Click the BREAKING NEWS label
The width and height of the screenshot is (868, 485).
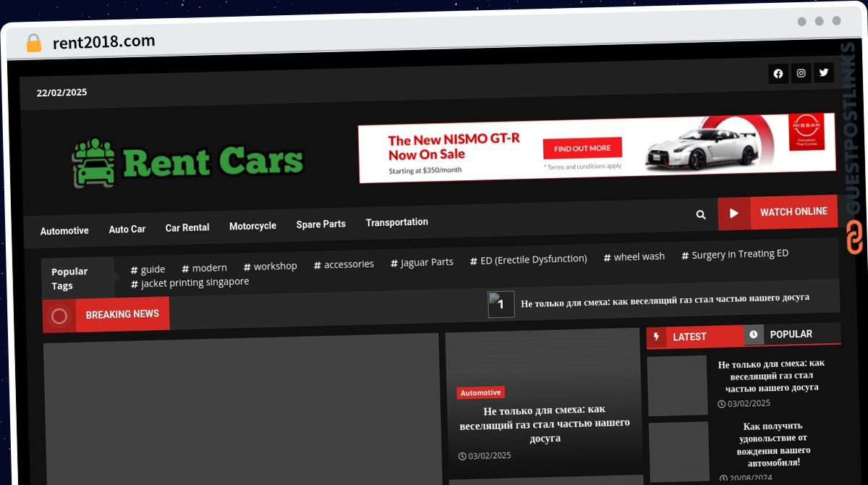point(122,314)
